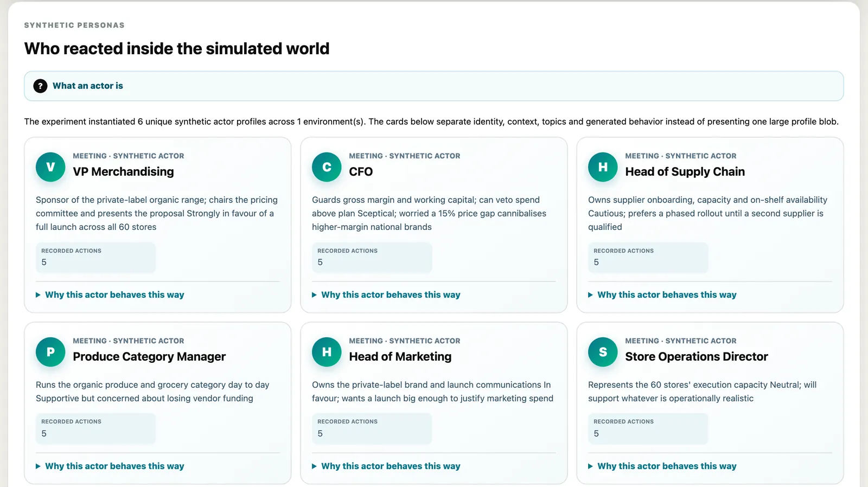Click Recorded Actions box on Head of Marketing card
The height and width of the screenshot is (487, 868).
pos(372,428)
